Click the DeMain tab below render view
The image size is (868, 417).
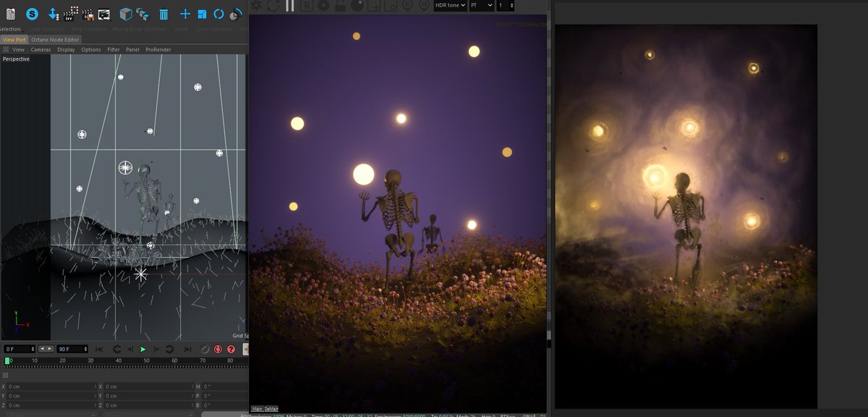click(271, 409)
